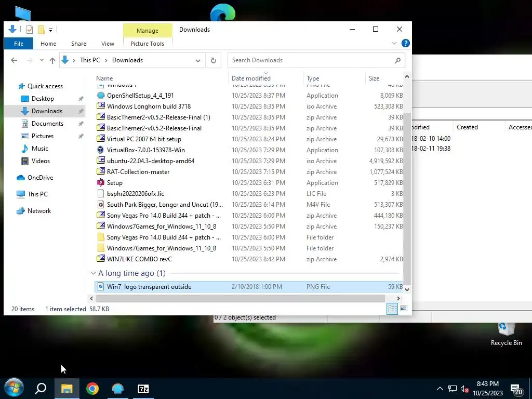Select bsphr20220206ofx.lic file
The image size is (532, 399).
pos(249,194)
